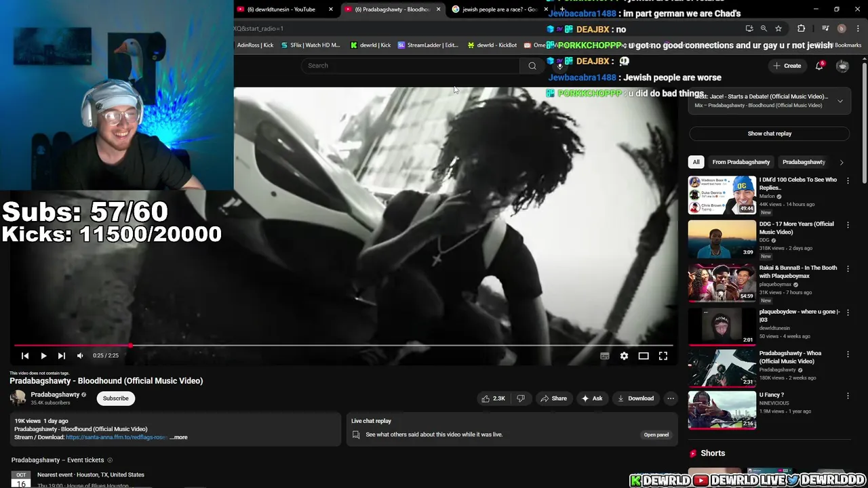Open the santa-anna.ffm.to stream link
Screen dimensions: 868x488
coord(116,437)
